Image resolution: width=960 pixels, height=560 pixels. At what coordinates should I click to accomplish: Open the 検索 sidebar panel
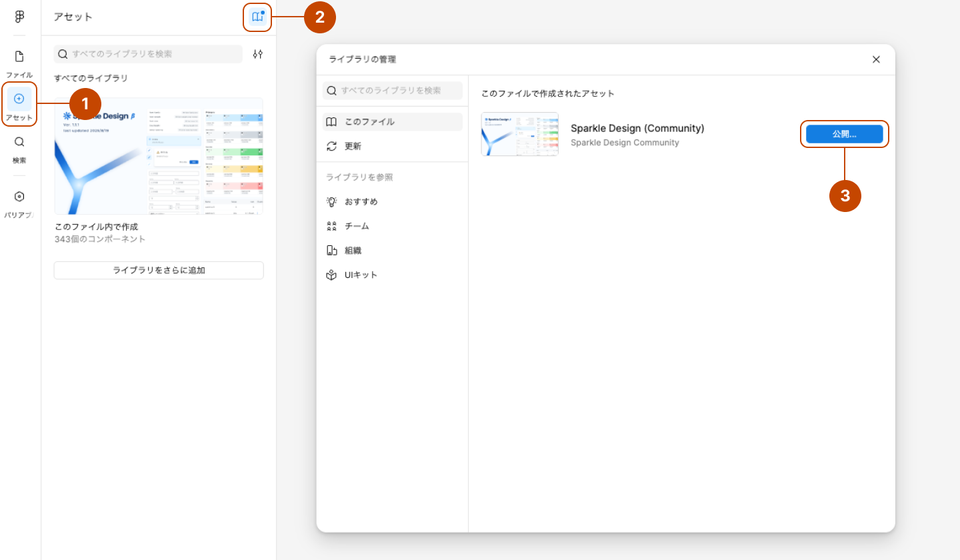(19, 149)
